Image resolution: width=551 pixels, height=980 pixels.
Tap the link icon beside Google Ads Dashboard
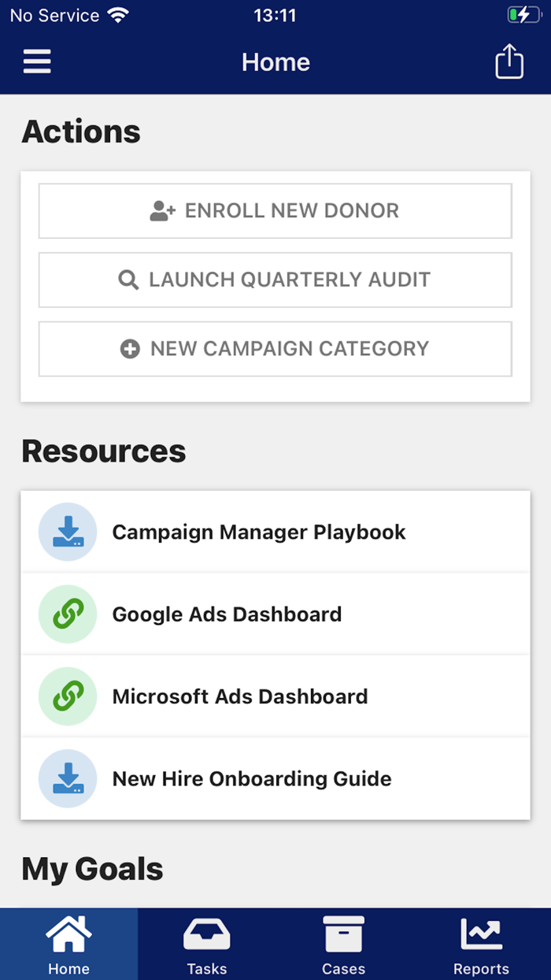(67, 614)
